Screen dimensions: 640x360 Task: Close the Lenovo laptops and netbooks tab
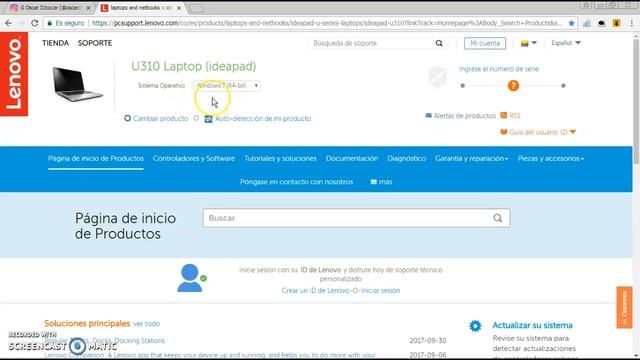point(179,8)
